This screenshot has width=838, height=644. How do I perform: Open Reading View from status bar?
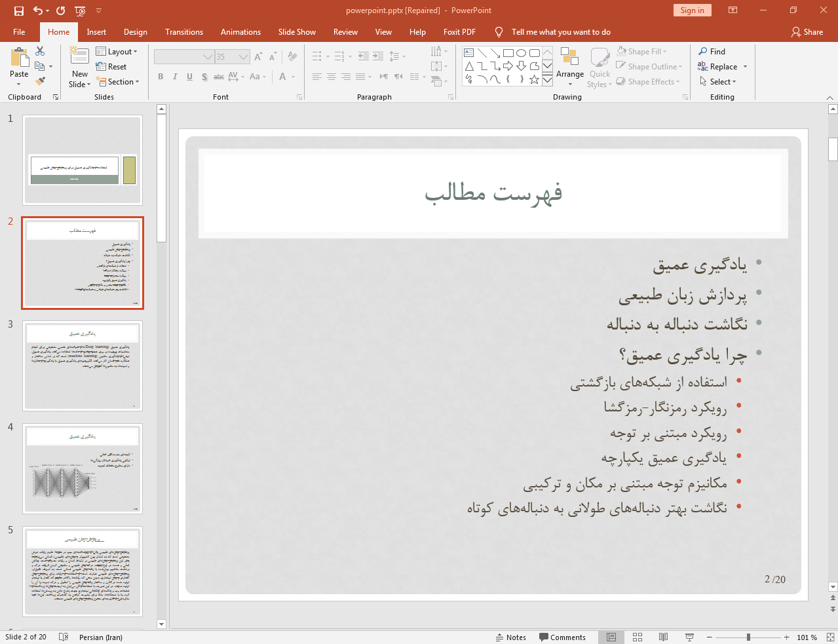(x=663, y=637)
